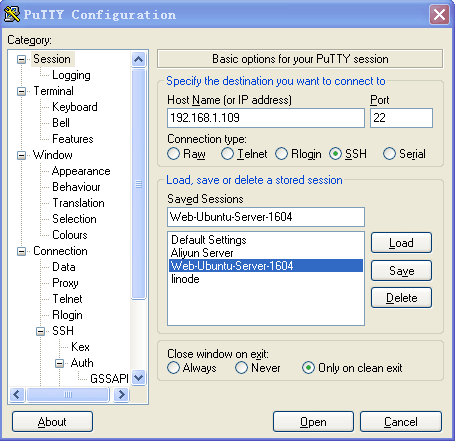The image size is (455, 441).
Task: Click the Load button
Action: [x=401, y=243]
